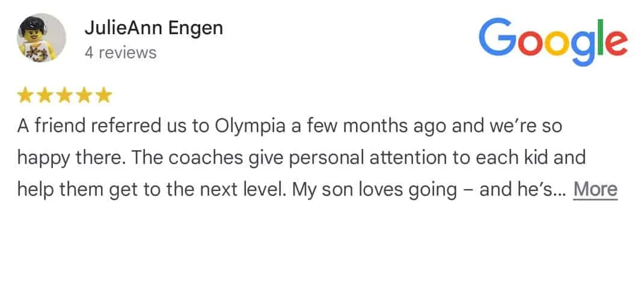
Task: Select the fifth yellow rating star
Action: pyautogui.click(x=104, y=95)
